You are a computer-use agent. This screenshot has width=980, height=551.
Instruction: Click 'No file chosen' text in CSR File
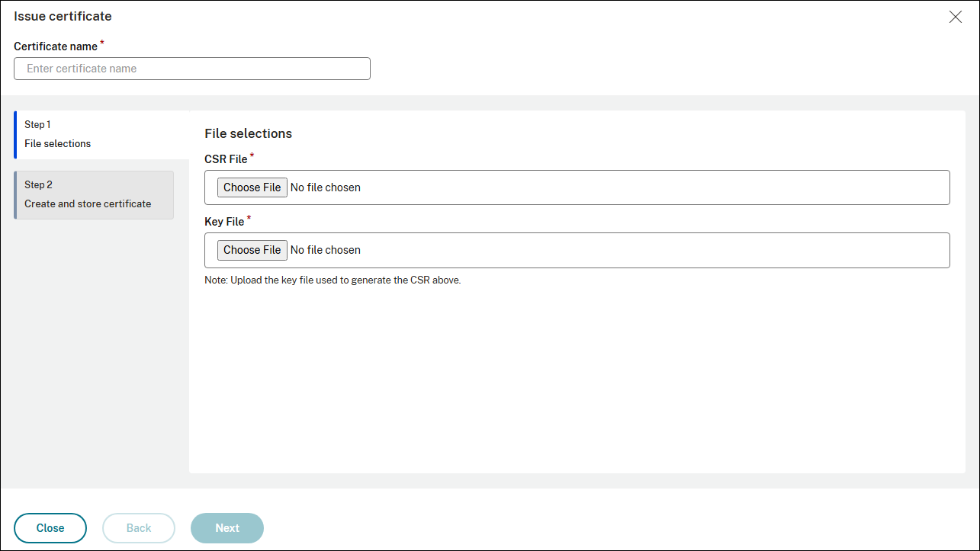pos(326,187)
